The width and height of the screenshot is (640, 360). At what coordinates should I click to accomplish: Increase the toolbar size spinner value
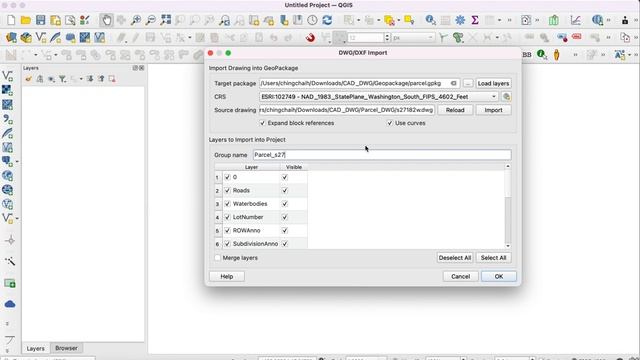[x=387, y=36]
